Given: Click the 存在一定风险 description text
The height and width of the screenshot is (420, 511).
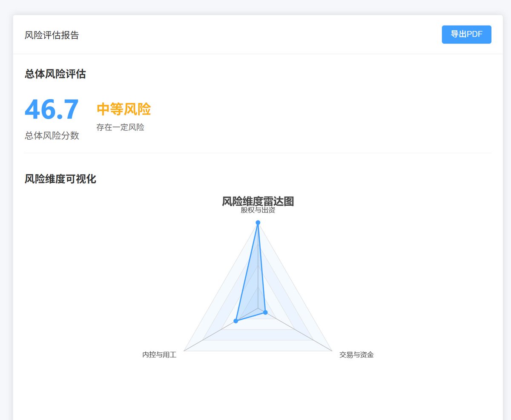Looking at the screenshot, I should coord(121,127).
